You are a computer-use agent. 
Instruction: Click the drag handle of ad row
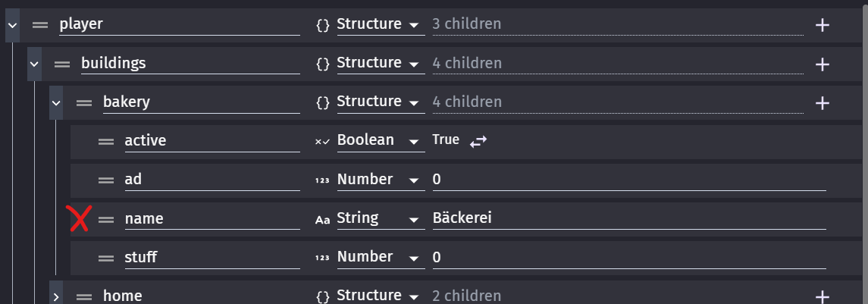[106, 180]
